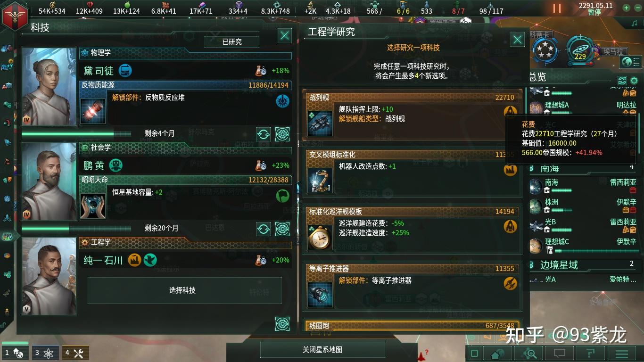Increase game speed plus icon
Screen dimensions: 644x362
626,8
